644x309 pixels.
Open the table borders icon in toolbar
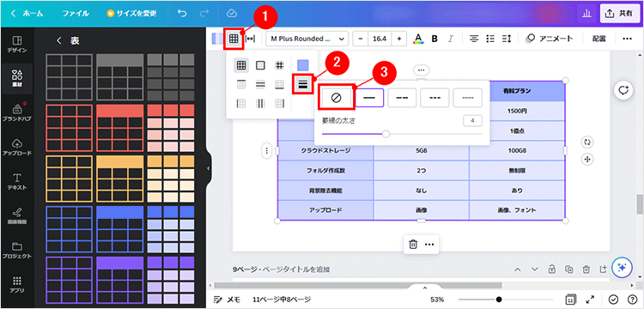click(x=234, y=39)
